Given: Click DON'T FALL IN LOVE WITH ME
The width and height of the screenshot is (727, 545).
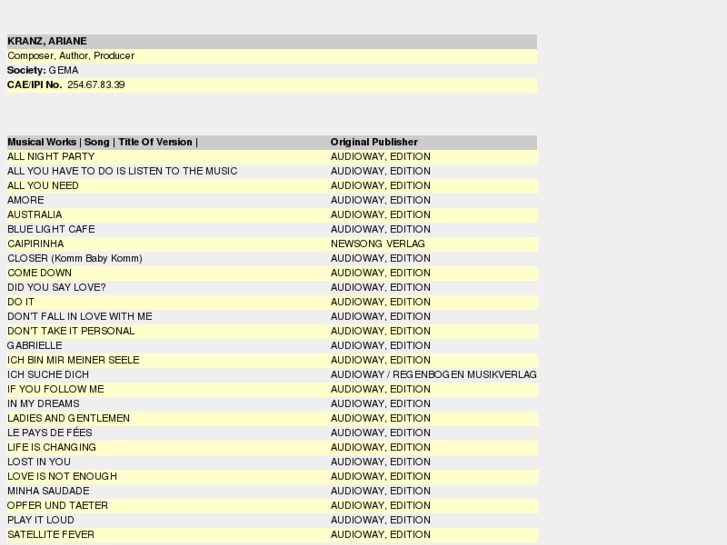Looking at the screenshot, I should 80,317.
